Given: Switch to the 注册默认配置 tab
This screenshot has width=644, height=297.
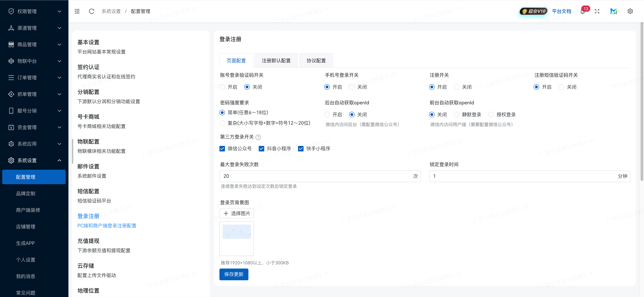Looking at the screenshot, I should [276, 60].
